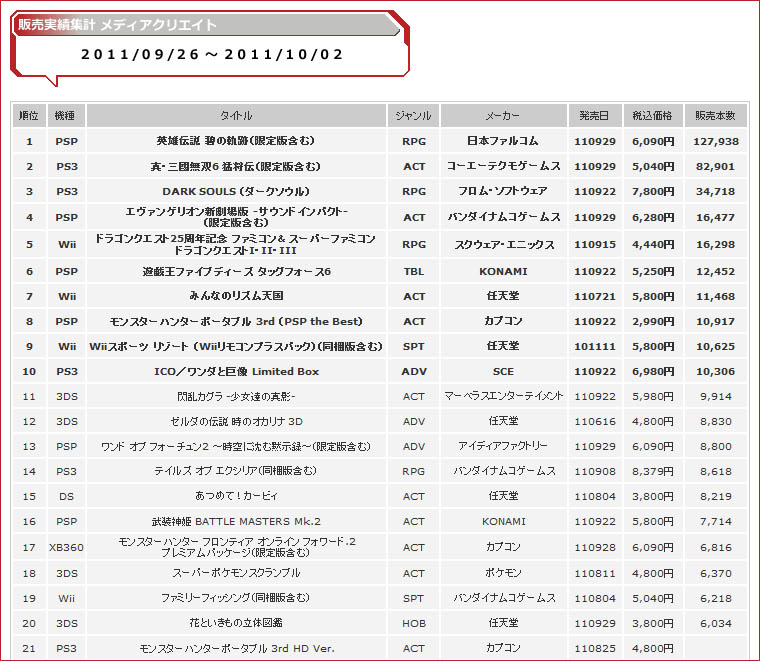Click genre HOB
Viewport: 760px width, 661px height.
pyautogui.click(x=413, y=624)
